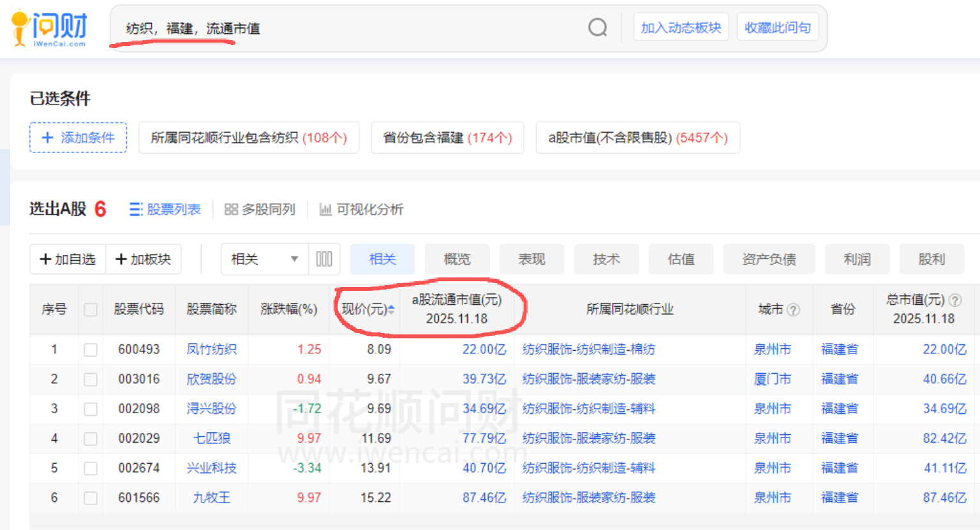The width and height of the screenshot is (980, 530).
Task: Click the -3.34 change value for 兴业科技
Action: tap(307, 468)
